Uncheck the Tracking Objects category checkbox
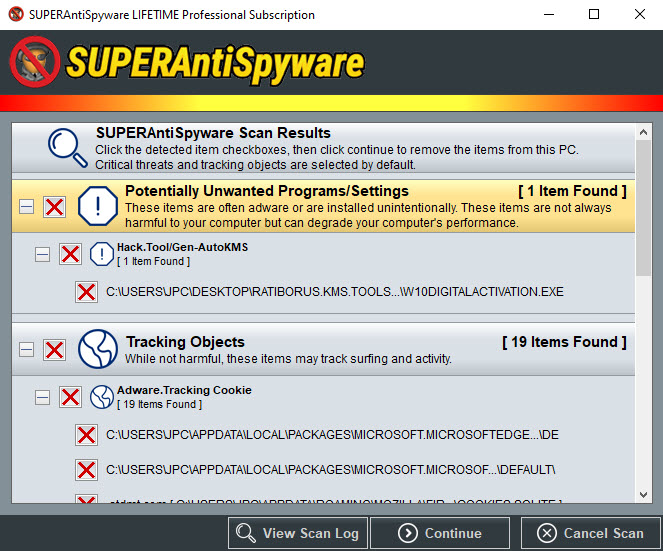The image size is (663, 551). [55, 350]
